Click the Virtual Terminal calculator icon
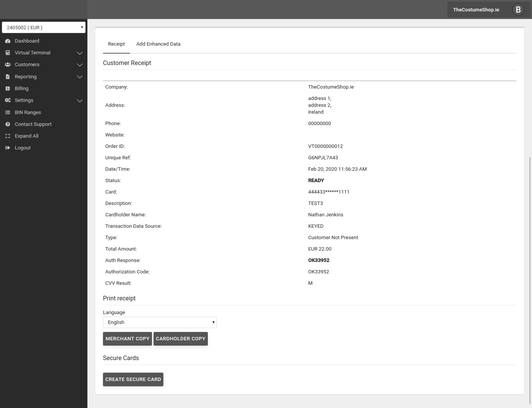Screen dimensions: 532x408 8,53
